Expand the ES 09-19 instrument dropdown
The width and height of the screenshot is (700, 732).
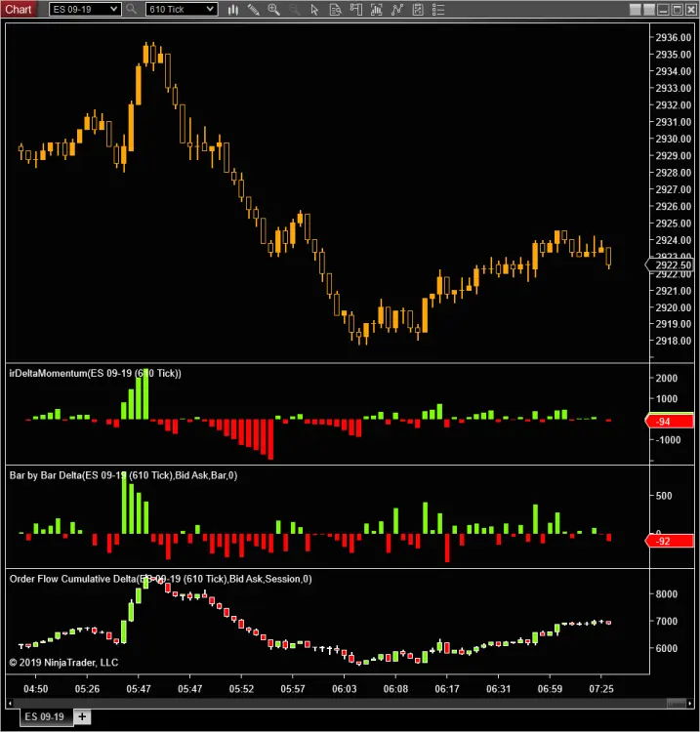pyautogui.click(x=114, y=10)
